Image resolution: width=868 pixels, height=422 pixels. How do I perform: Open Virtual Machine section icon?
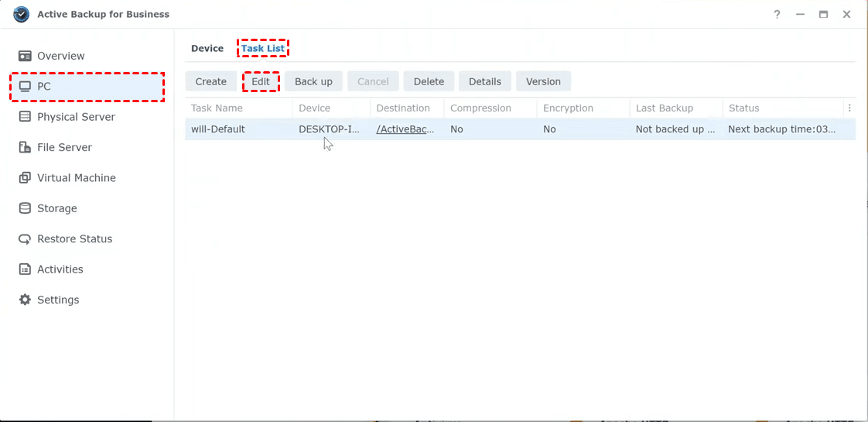coord(25,178)
